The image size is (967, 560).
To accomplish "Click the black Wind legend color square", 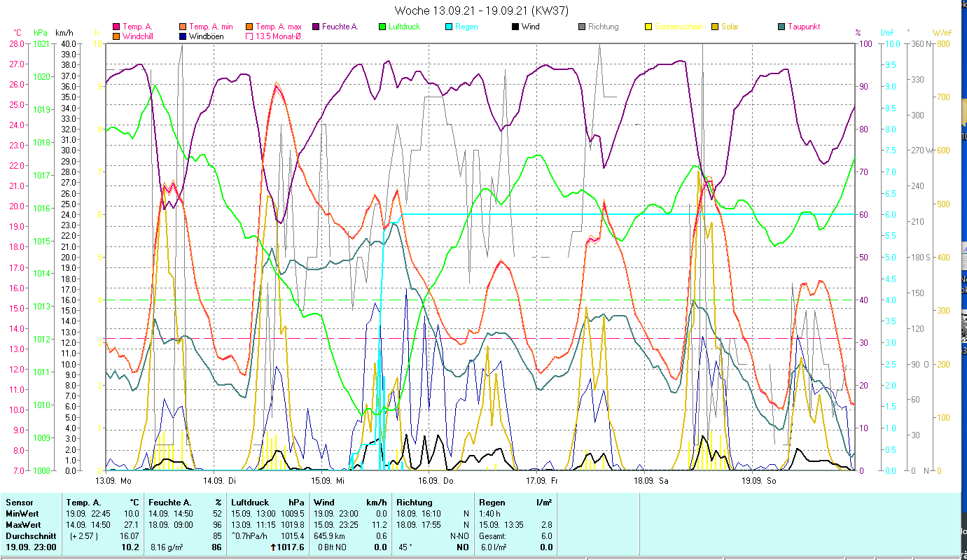I will (515, 27).
